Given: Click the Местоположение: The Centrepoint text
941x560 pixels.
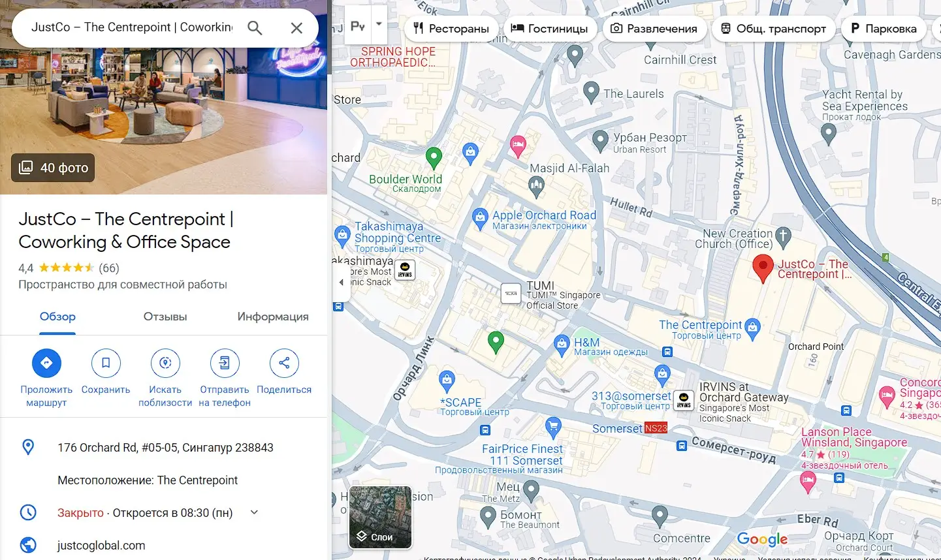Looking at the screenshot, I should click(148, 480).
